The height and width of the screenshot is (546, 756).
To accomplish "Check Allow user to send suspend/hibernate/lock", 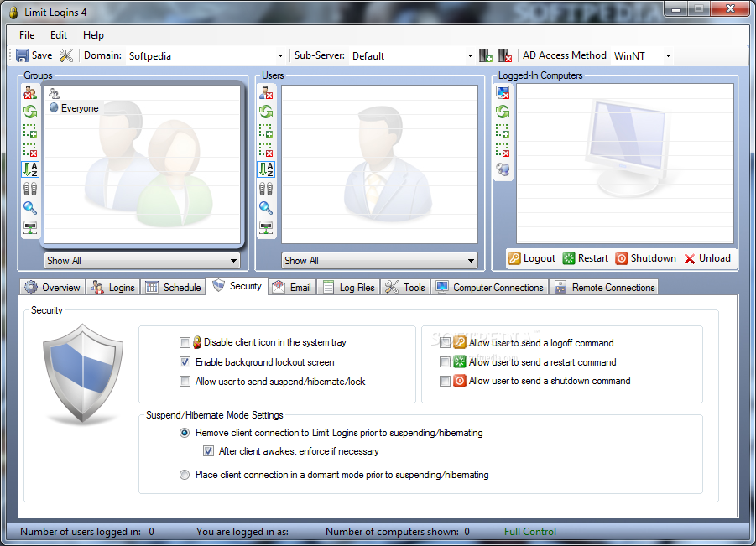I will [x=185, y=381].
